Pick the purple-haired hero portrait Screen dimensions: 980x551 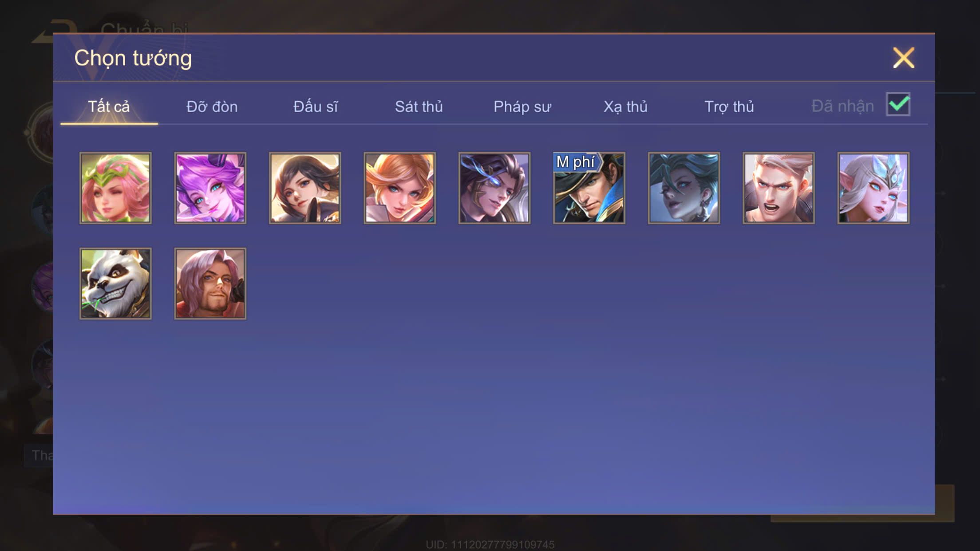tap(210, 188)
